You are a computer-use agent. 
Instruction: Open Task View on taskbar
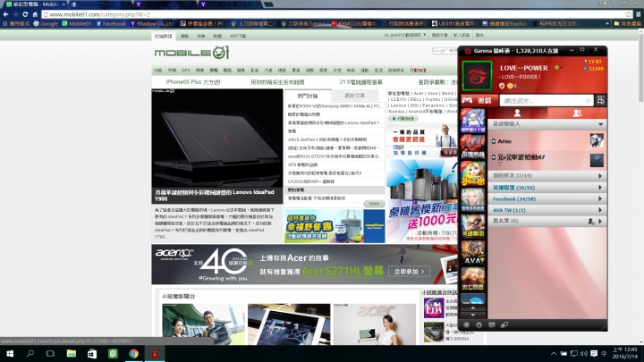[x=50, y=353]
